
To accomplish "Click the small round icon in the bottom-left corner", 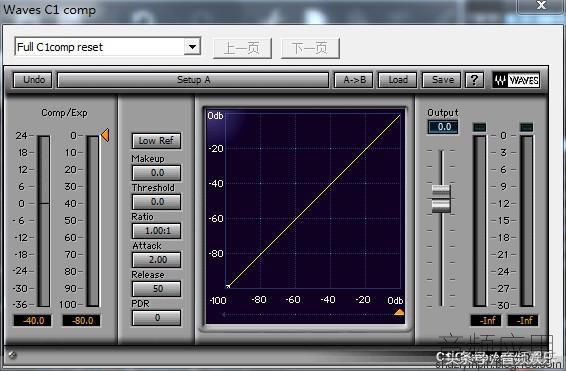I will [13, 355].
